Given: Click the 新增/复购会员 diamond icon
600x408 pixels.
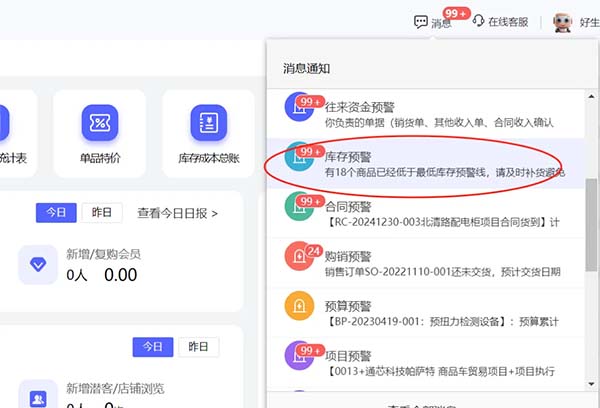Looking at the screenshot, I should tap(38, 264).
